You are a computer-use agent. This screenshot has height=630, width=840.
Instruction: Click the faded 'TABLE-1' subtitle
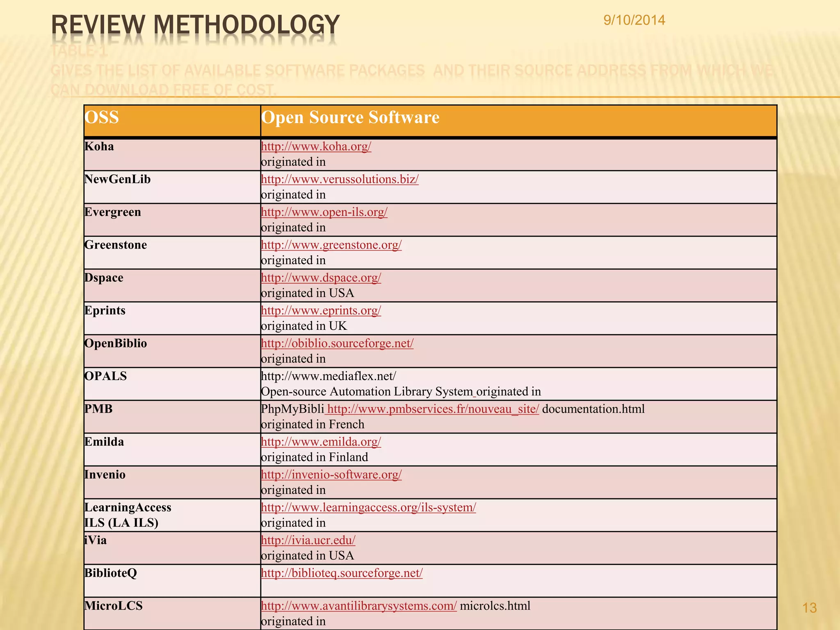(79, 52)
